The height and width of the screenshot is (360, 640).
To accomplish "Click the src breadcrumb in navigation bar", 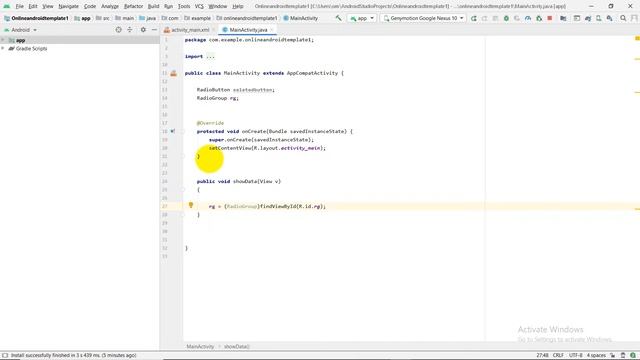I will [103, 18].
